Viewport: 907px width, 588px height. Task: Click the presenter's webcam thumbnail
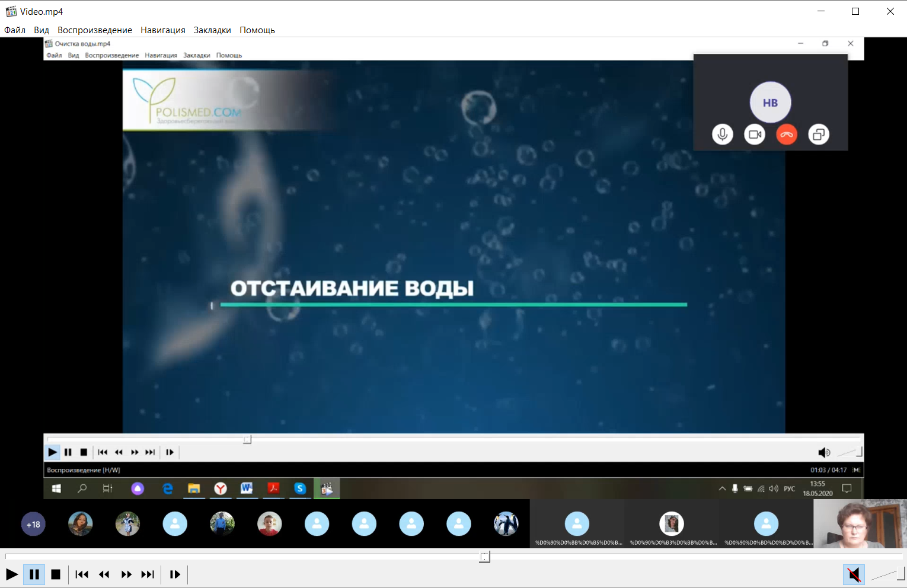coord(860,524)
